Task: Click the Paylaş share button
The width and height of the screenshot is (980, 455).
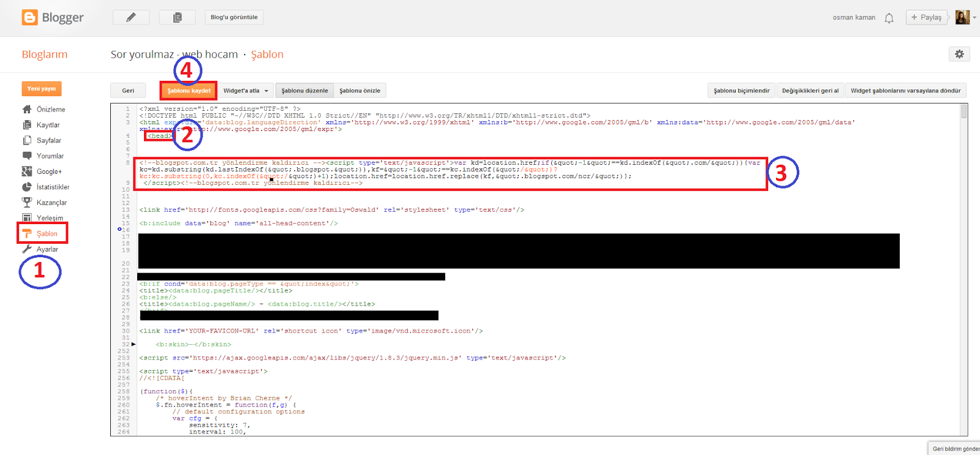Action: click(x=926, y=17)
